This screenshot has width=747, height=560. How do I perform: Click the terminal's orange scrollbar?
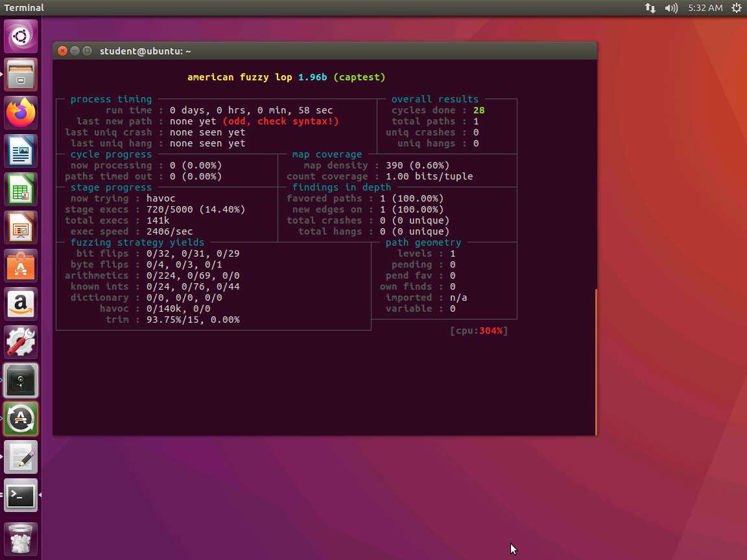(595, 361)
